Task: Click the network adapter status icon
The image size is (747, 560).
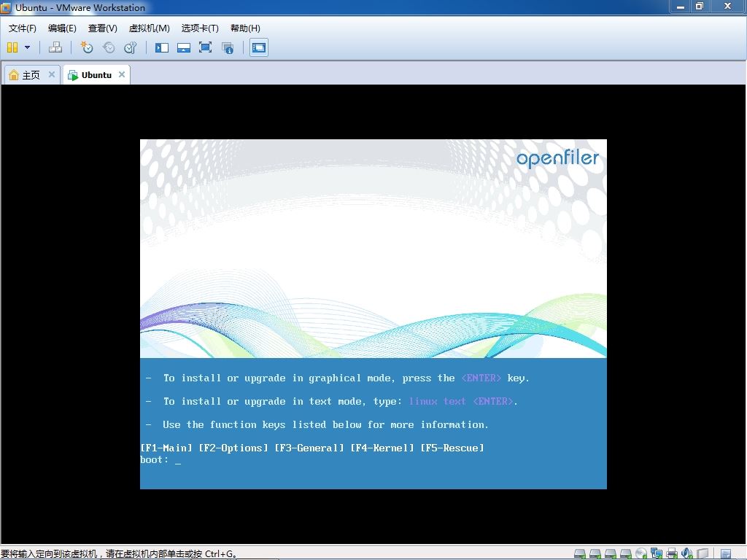Action: pos(657,553)
